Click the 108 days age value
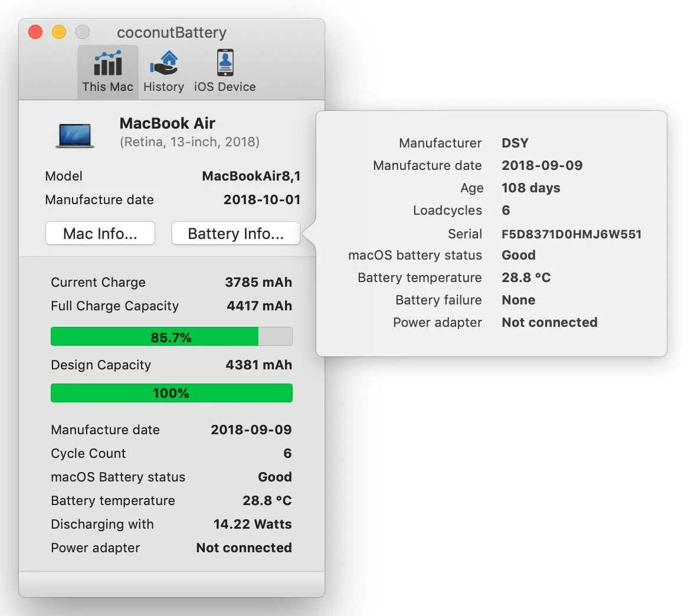688x616 pixels. pos(531,188)
